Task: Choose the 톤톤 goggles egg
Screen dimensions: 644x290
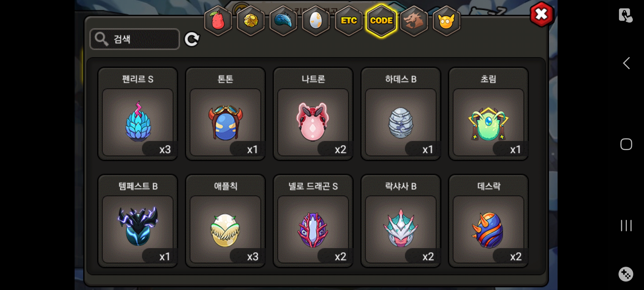Action: pos(225,114)
